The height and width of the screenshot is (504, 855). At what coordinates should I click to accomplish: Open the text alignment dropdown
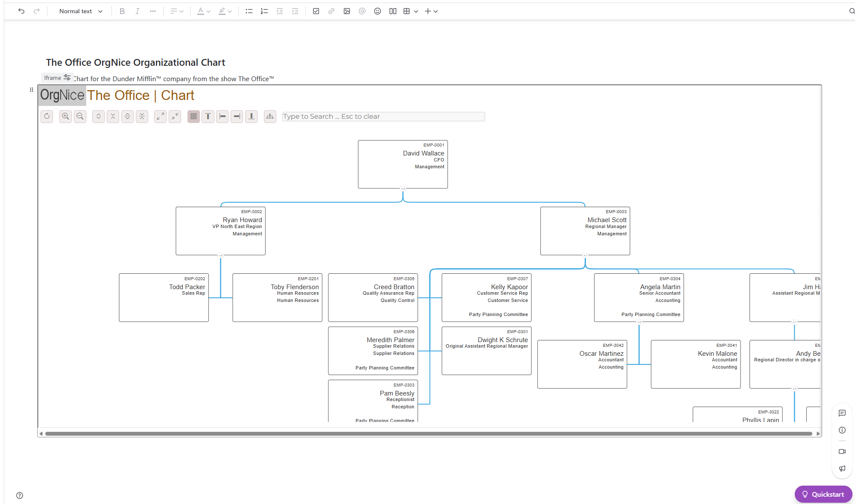click(x=177, y=11)
